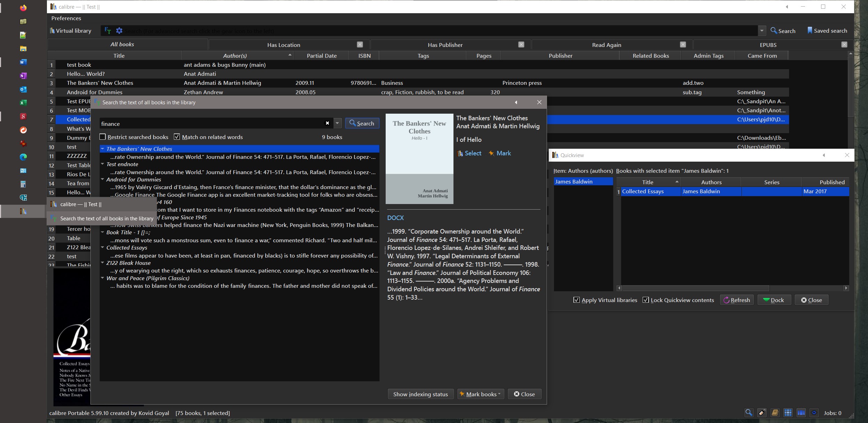Open the full text search history dropdown

pos(337,123)
